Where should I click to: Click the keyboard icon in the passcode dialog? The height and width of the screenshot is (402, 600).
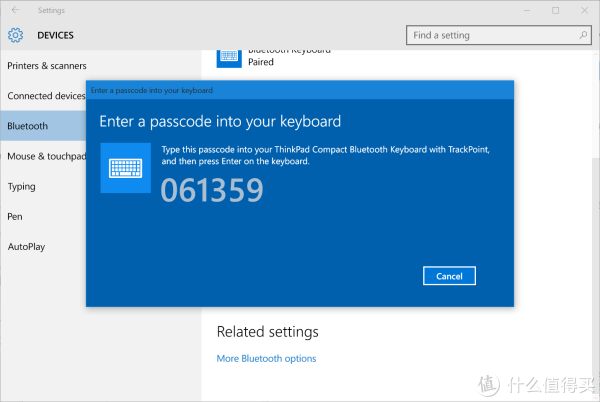(x=126, y=168)
